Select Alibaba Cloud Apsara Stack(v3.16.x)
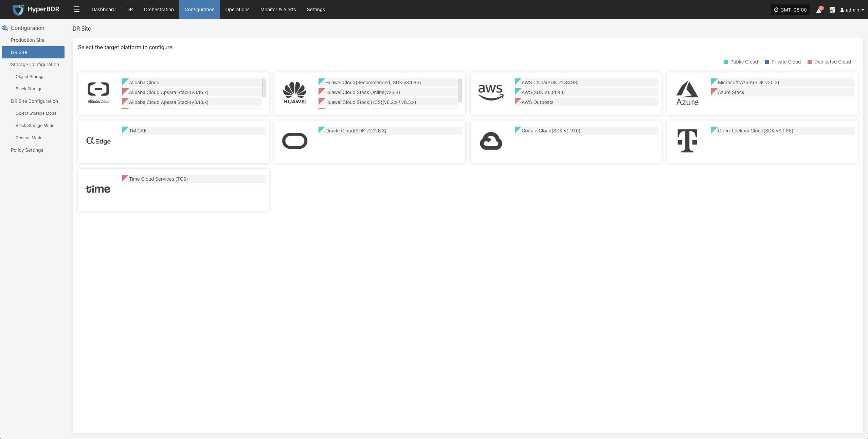Screen dimensions: 868x439 (192, 92)
